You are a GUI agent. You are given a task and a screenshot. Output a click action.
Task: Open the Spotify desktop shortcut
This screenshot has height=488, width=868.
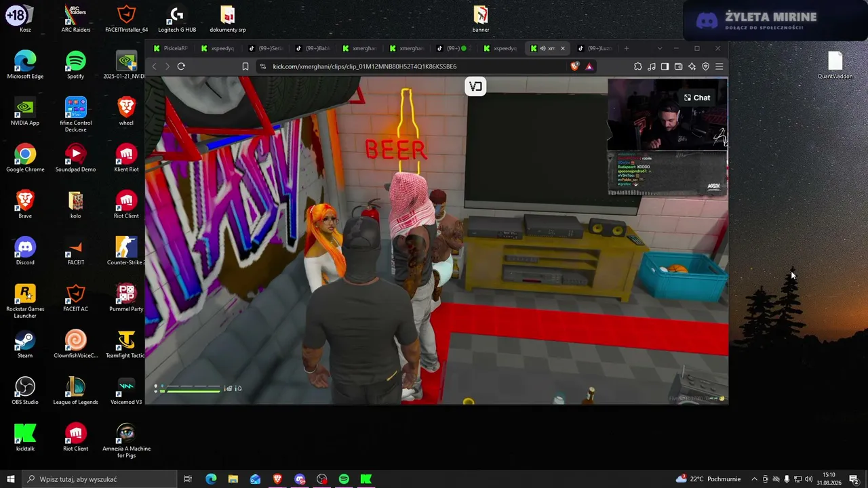(x=75, y=65)
